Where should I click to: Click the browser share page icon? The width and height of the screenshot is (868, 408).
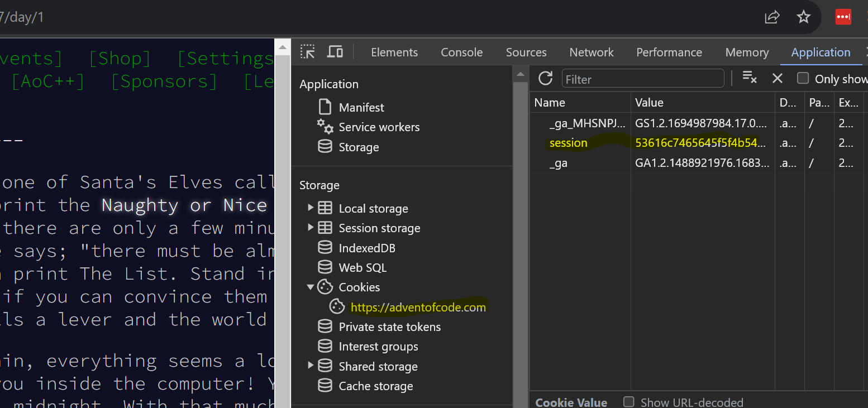pyautogui.click(x=772, y=17)
